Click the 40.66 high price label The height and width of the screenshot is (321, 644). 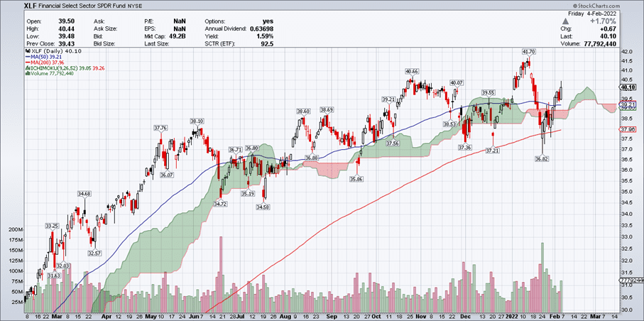(x=412, y=71)
